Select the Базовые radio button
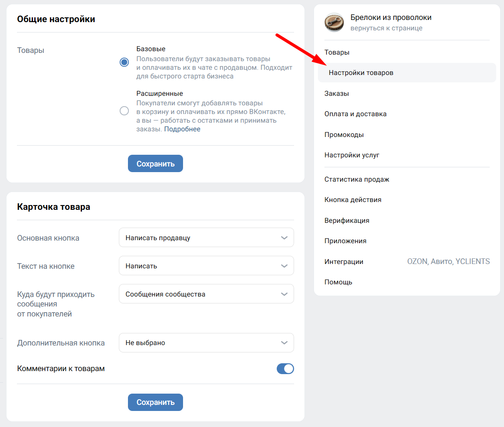 (x=124, y=62)
